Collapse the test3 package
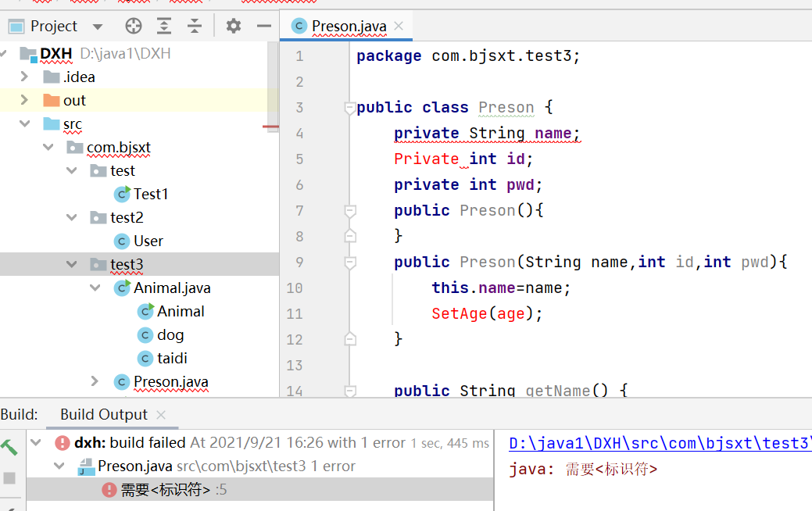 click(x=71, y=265)
